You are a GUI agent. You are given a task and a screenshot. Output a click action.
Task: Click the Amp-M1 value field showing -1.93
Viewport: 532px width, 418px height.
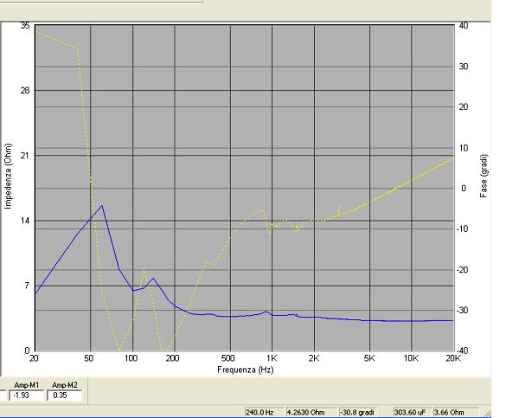[26, 395]
